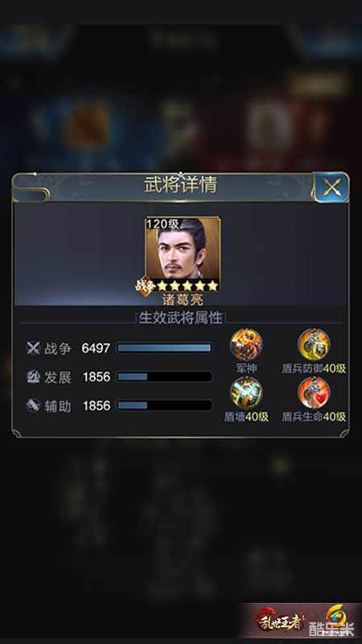Tap the 生效武将属性 section header

pos(180,317)
